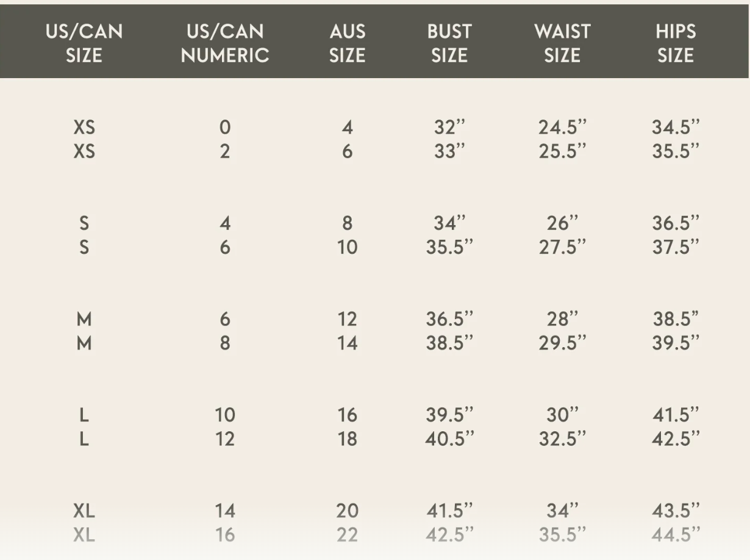This screenshot has width=750, height=560.
Task: Click the faded 44.5" hips value
Action: (676, 534)
